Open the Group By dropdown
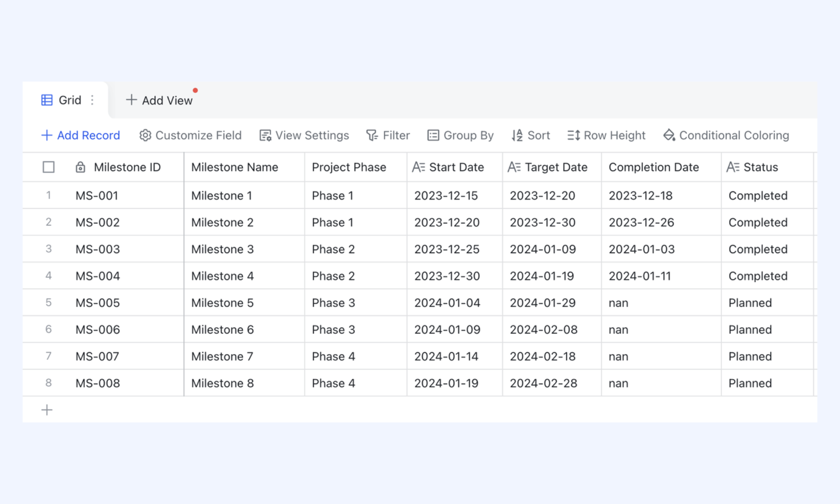The width and height of the screenshot is (840, 504). click(460, 135)
